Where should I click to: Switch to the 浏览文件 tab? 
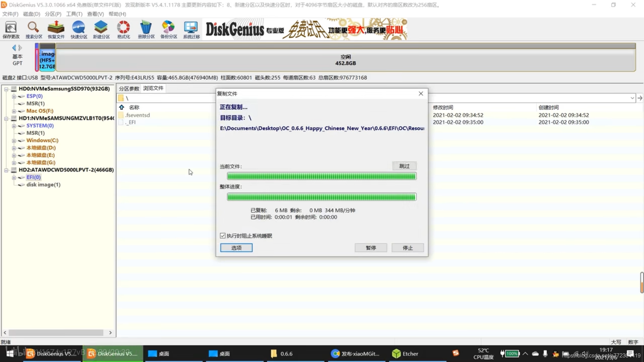(153, 88)
